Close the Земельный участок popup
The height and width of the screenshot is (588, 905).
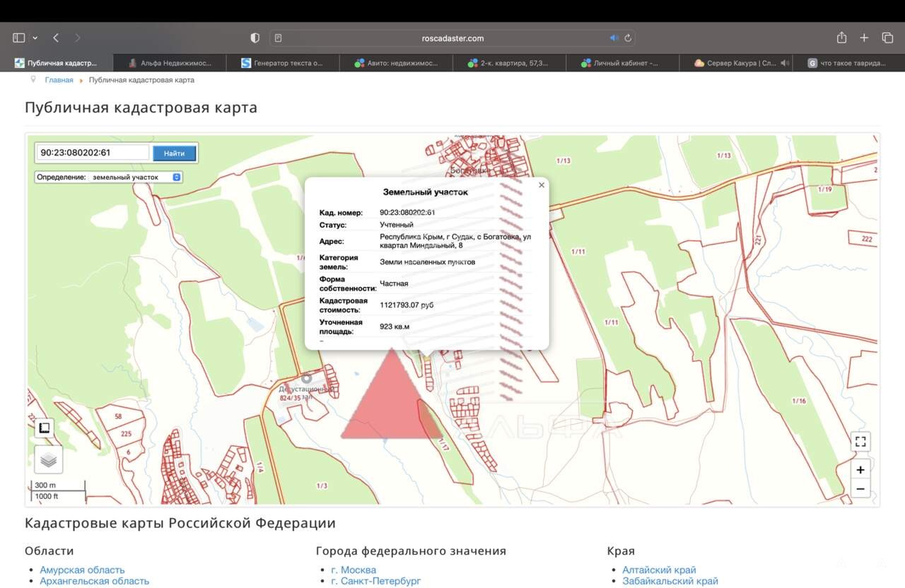pos(542,185)
